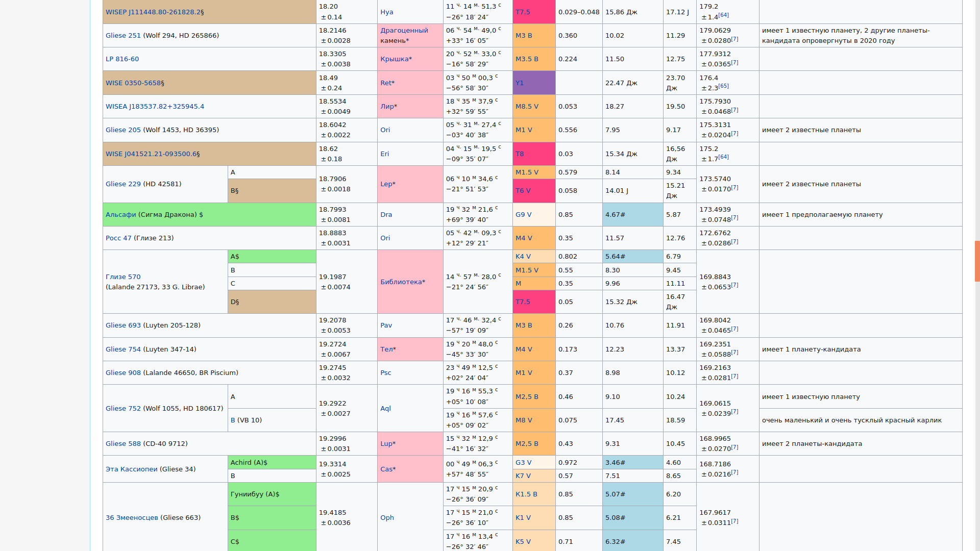Open the K4 V spectral class link
This screenshot has width=980, height=551.
click(x=523, y=257)
